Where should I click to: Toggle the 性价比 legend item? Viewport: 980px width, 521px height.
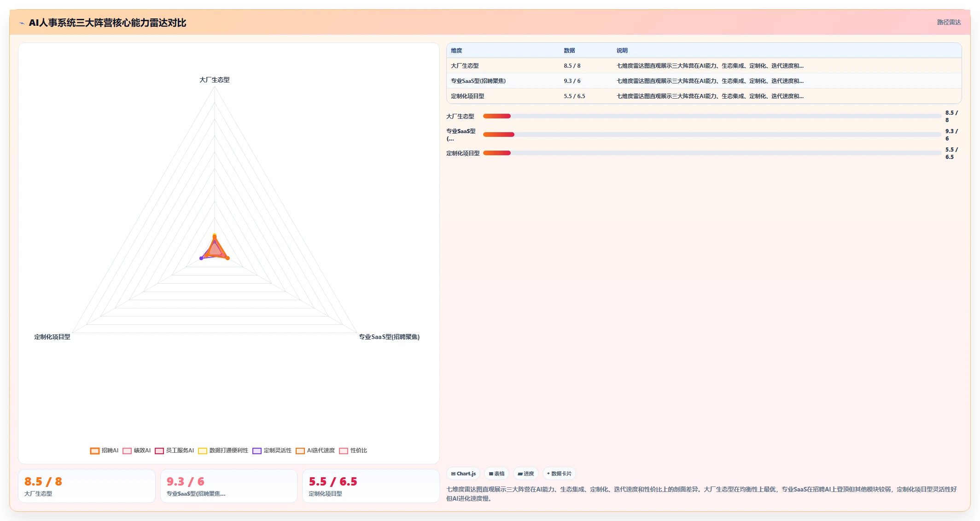coord(353,451)
